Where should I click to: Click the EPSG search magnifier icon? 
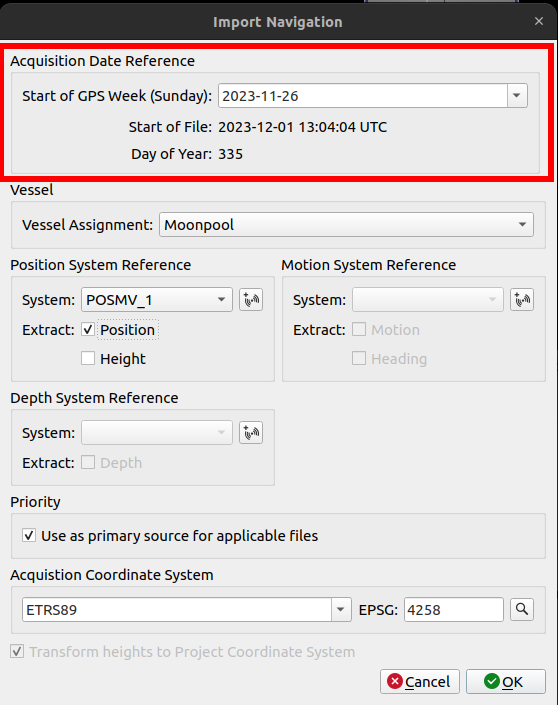tap(522, 609)
